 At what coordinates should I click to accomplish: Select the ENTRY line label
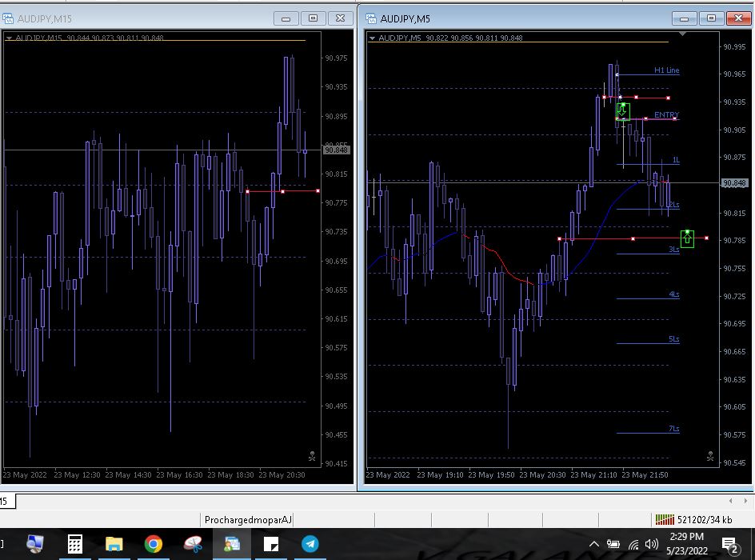[666, 114]
